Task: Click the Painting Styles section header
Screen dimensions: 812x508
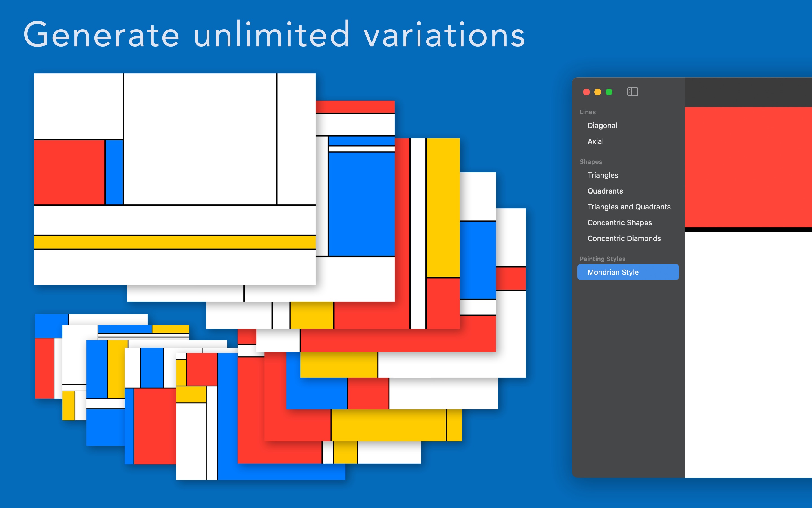Action: [x=602, y=259]
